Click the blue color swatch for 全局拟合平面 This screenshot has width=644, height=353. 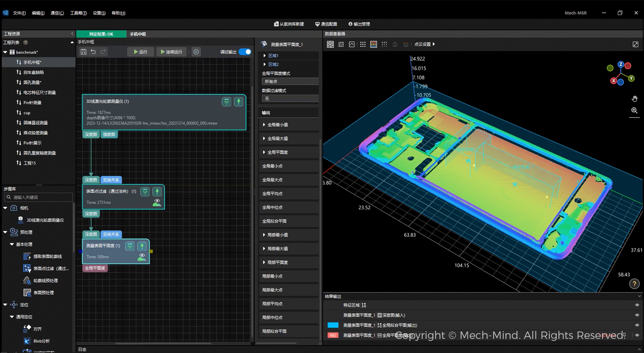333,325
